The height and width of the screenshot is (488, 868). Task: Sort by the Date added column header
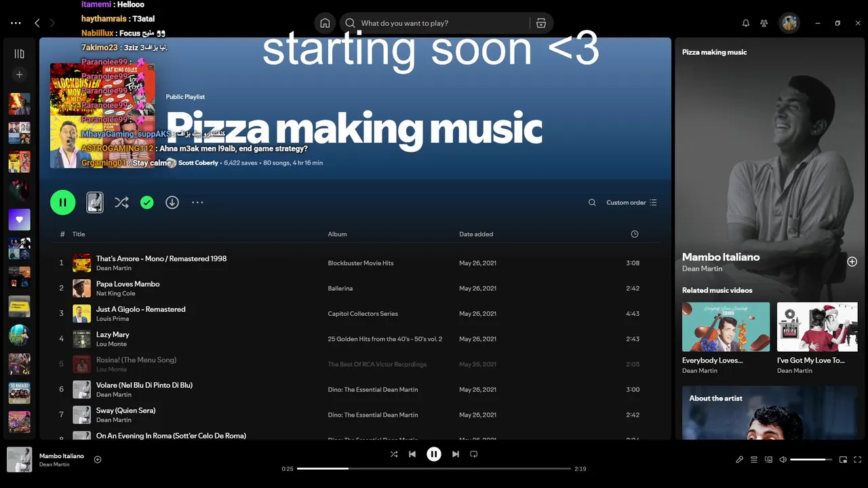click(x=476, y=234)
